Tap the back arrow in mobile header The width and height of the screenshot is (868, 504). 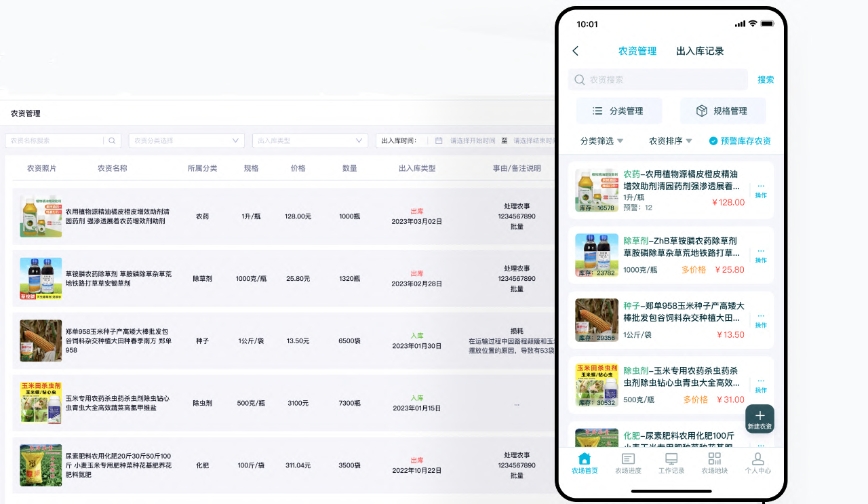coord(576,51)
